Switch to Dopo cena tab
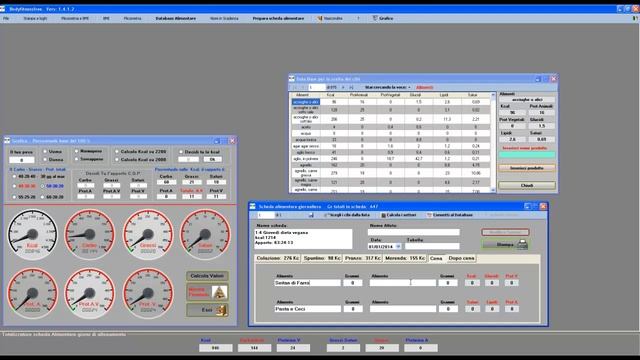Screen dimensions: 640x360 tap(461, 258)
